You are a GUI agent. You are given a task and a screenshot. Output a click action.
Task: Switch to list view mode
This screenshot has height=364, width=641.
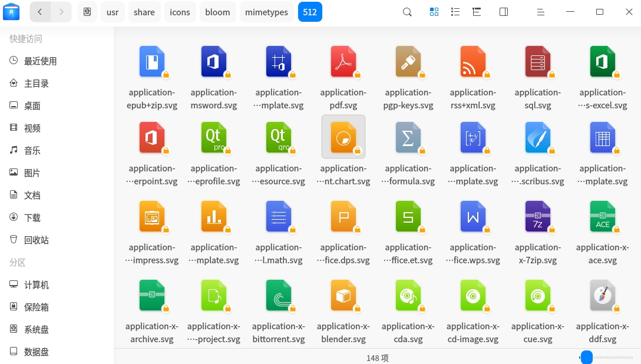pos(455,12)
